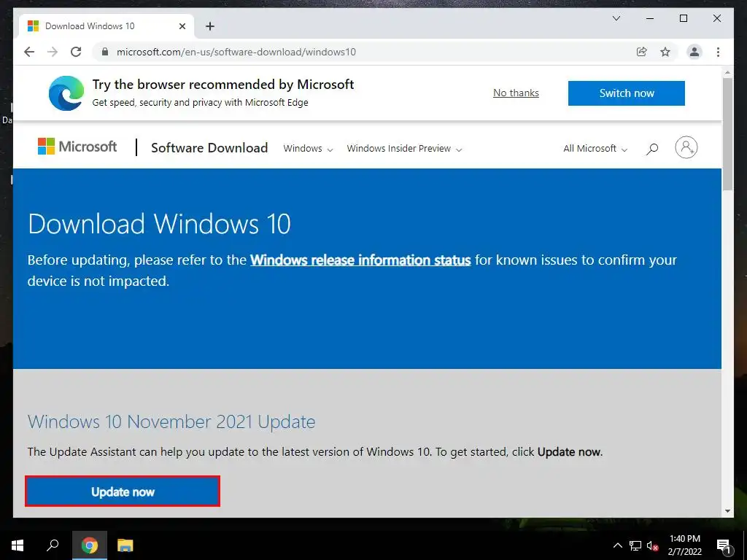Click the Switch now button
This screenshot has height=560, width=747.
[x=627, y=93]
